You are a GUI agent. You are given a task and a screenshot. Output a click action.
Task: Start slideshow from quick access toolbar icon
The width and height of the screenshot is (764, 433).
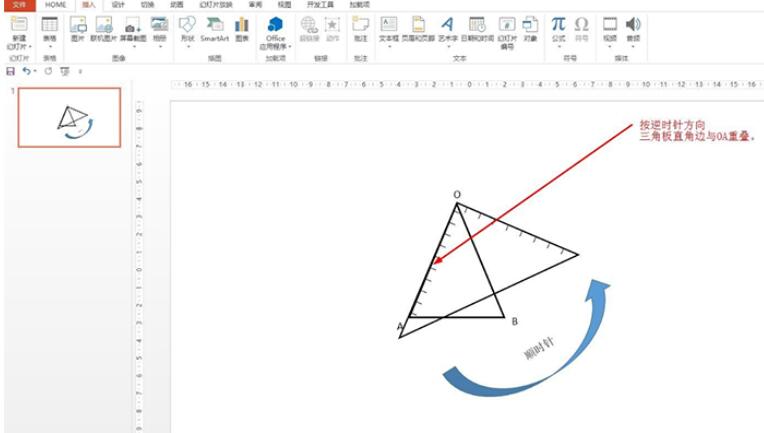tap(65, 71)
